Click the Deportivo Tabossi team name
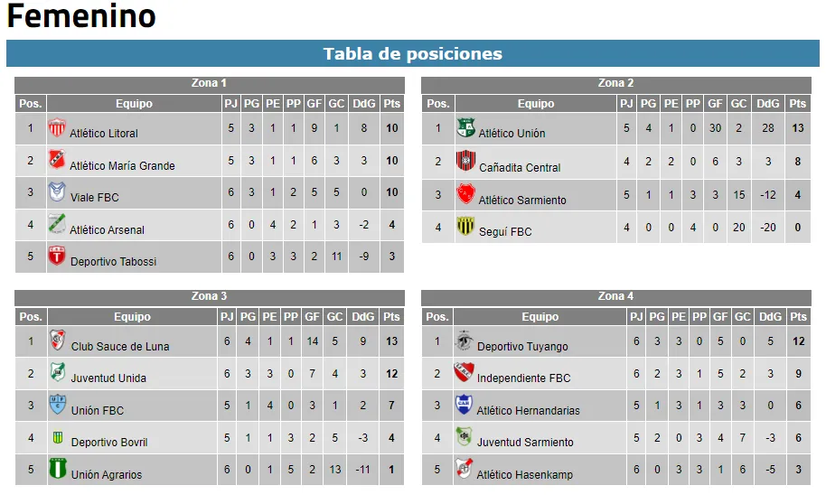 pos(113,261)
